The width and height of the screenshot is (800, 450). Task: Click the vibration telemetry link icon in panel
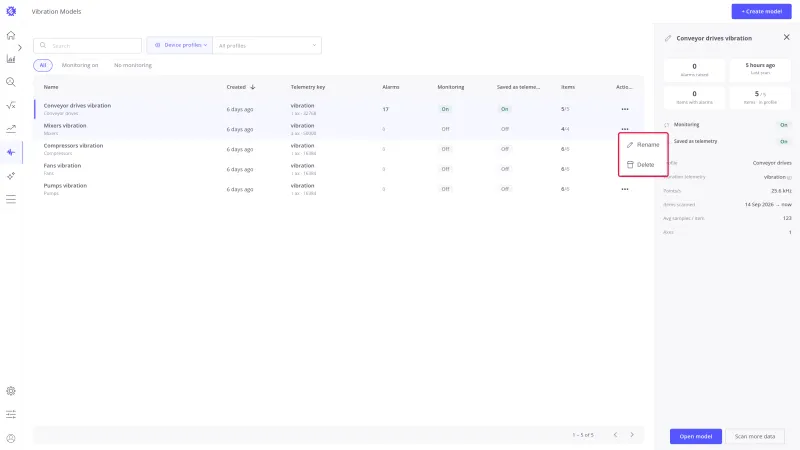(x=789, y=178)
